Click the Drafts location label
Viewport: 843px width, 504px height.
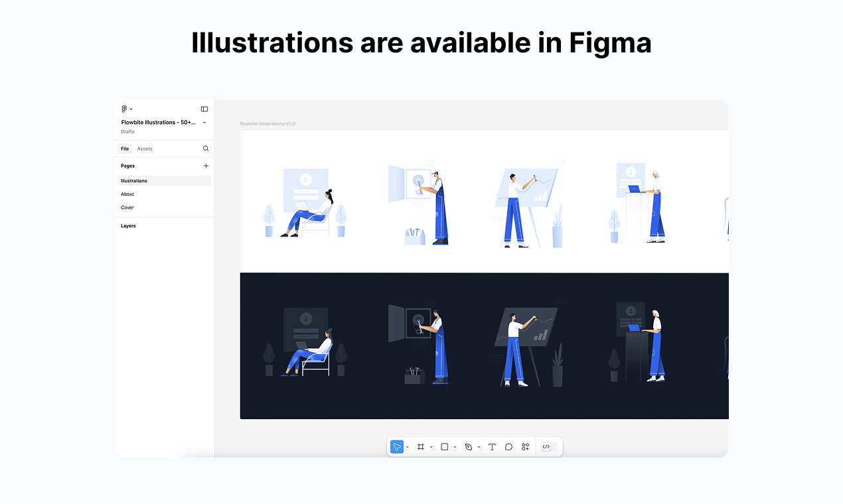[x=127, y=132]
